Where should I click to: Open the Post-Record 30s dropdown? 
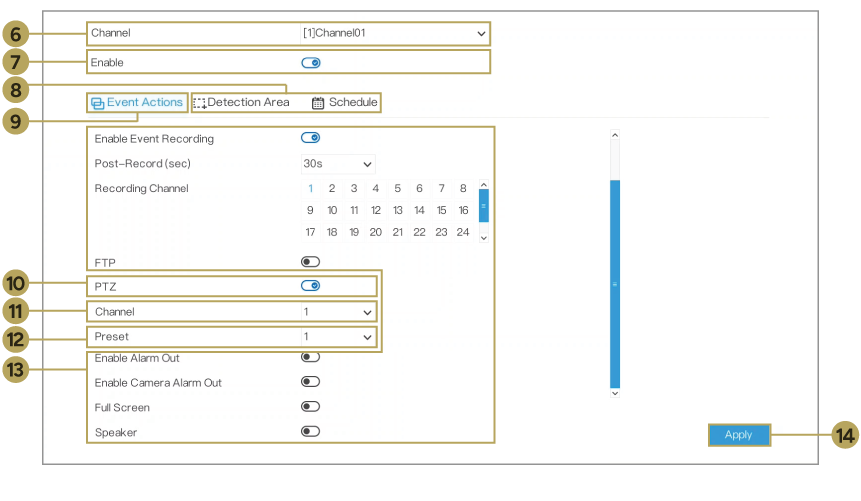(338, 164)
